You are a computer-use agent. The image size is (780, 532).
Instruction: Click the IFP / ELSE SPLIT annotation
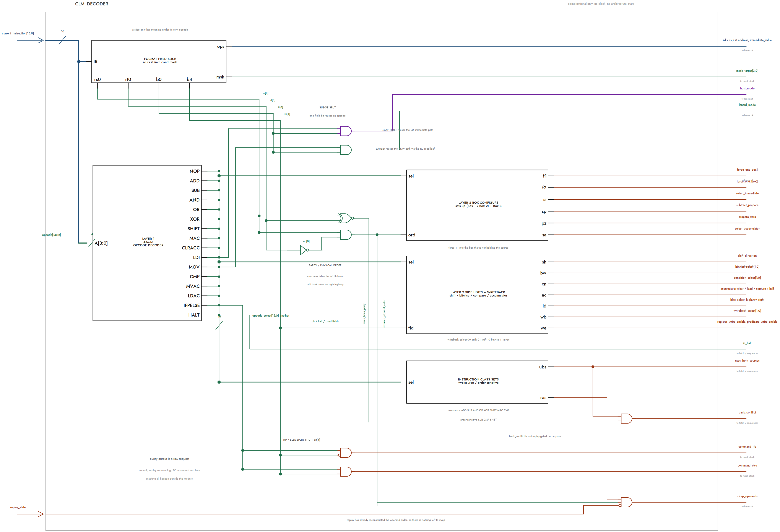(x=301, y=439)
